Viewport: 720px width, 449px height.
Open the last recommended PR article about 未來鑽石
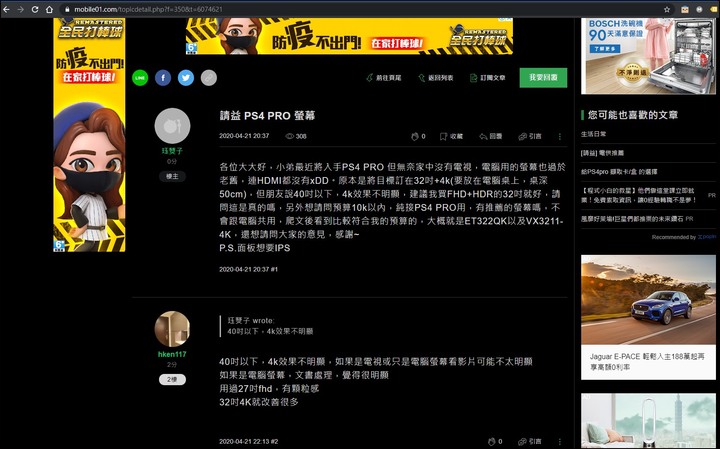point(632,219)
